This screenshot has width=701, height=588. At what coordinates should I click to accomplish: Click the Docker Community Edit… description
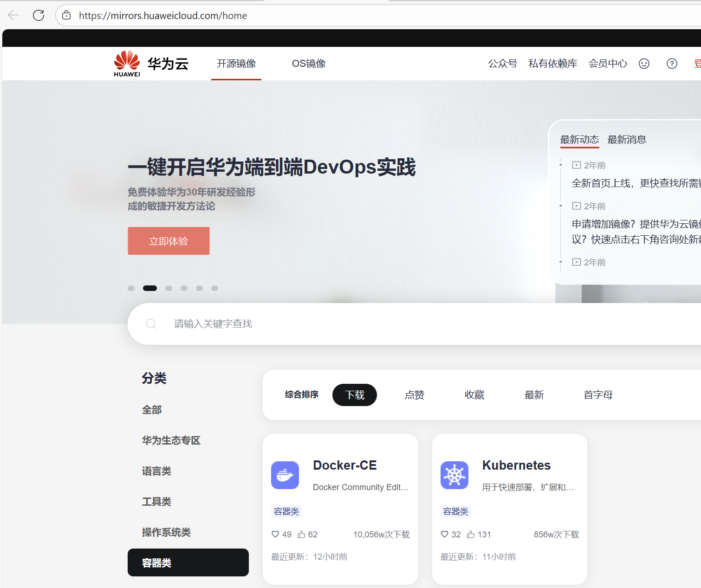361,487
